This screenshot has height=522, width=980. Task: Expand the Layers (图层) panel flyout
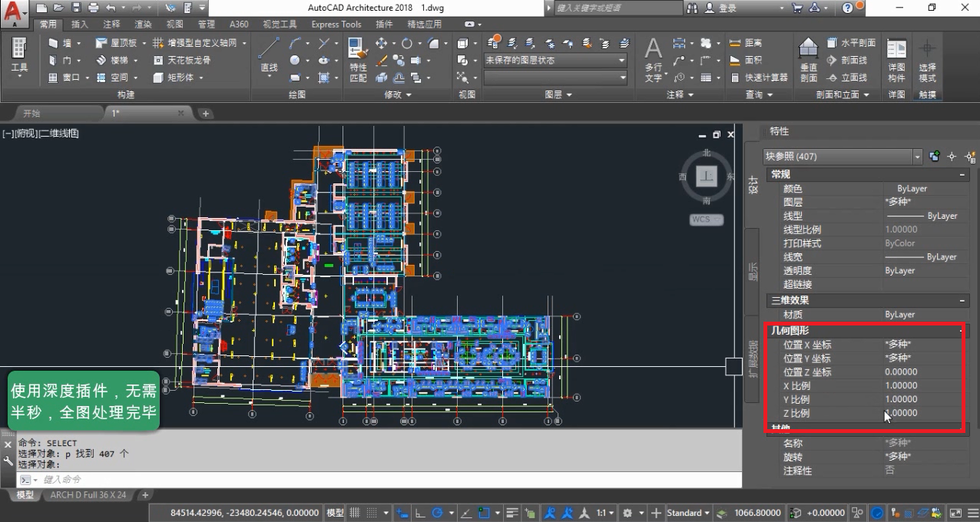point(558,94)
